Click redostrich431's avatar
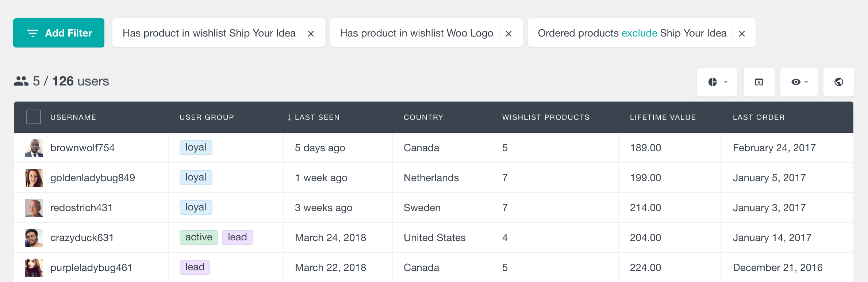The height and width of the screenshot is (282, 868). [34, 208]
